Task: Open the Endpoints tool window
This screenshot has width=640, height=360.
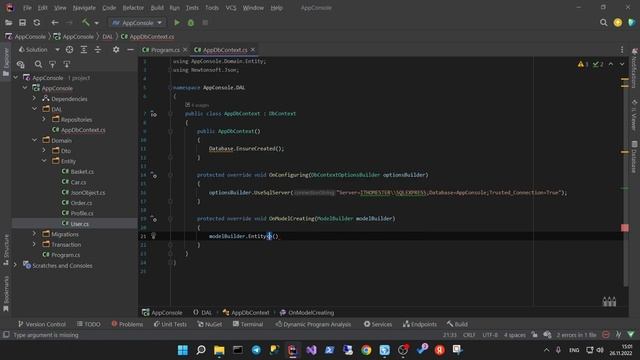Action: 420,324
